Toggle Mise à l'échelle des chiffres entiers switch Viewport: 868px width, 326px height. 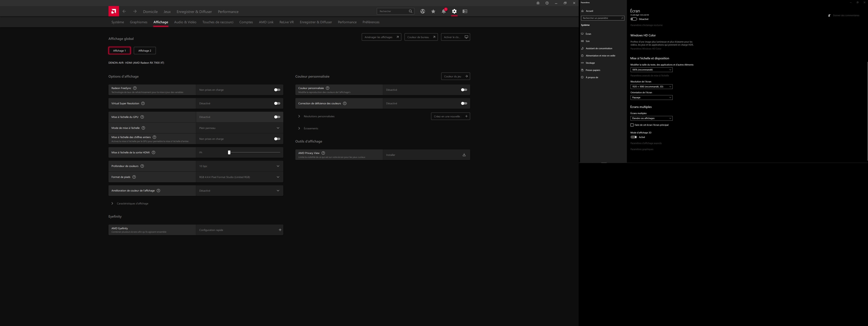coord(277,139)
